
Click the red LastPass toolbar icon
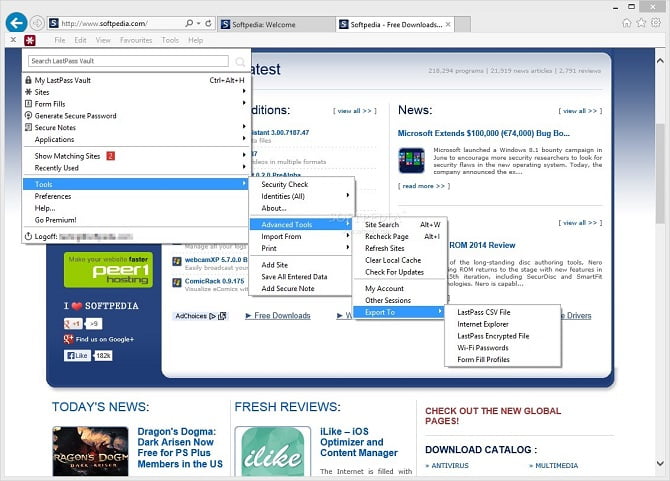click(30, 40)
